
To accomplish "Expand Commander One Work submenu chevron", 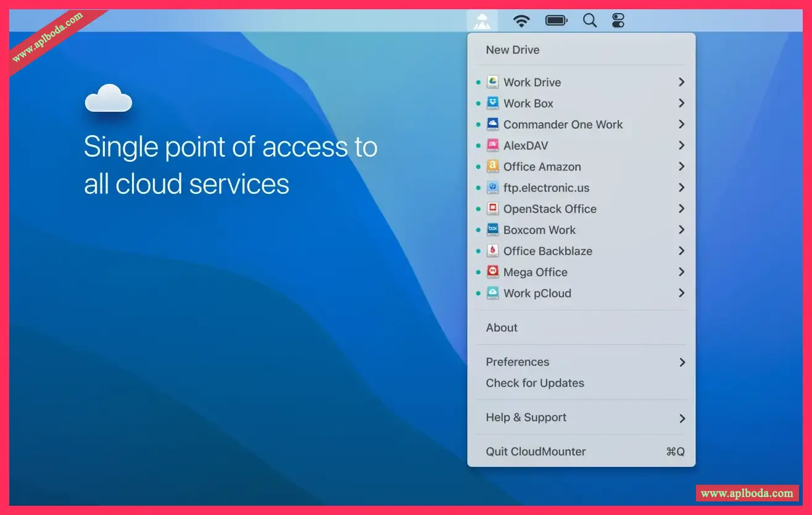I will click(682, 124).
